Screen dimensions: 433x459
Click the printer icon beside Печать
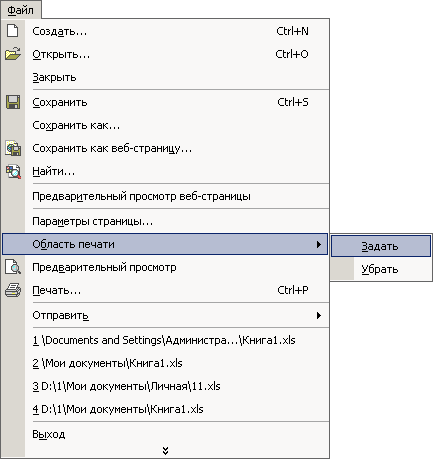13,290
